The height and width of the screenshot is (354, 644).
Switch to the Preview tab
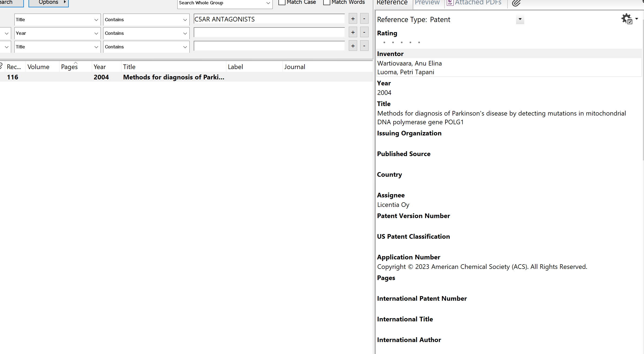click(427, 3)
